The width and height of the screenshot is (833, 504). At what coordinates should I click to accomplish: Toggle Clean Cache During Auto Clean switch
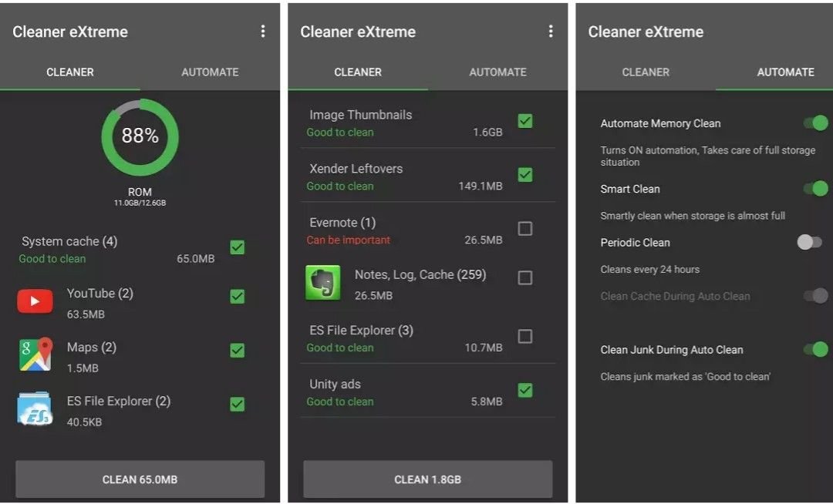pyautogui.click(x=816, y=295)
